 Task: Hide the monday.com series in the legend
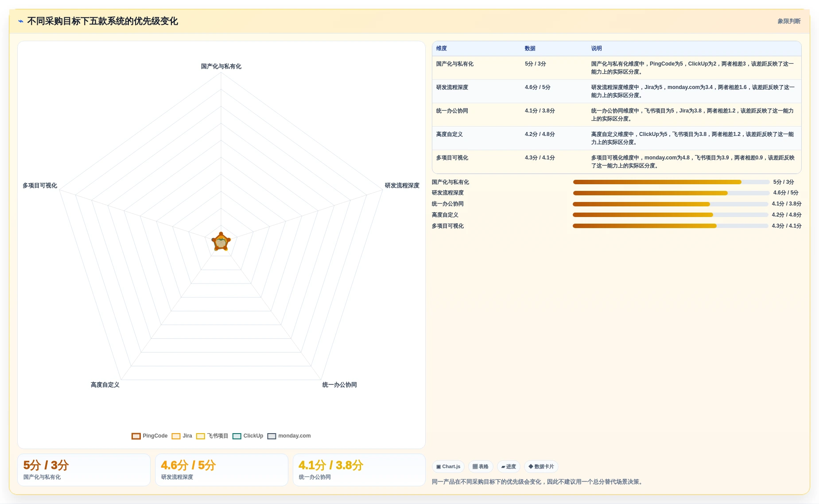pos(289,436)
